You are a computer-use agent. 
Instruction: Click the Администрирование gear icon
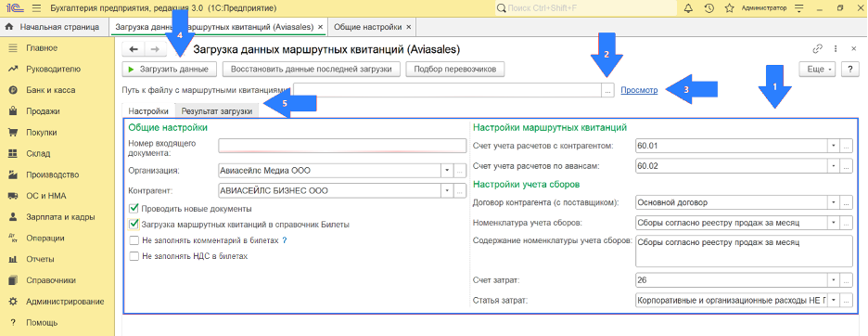(13, 302)
